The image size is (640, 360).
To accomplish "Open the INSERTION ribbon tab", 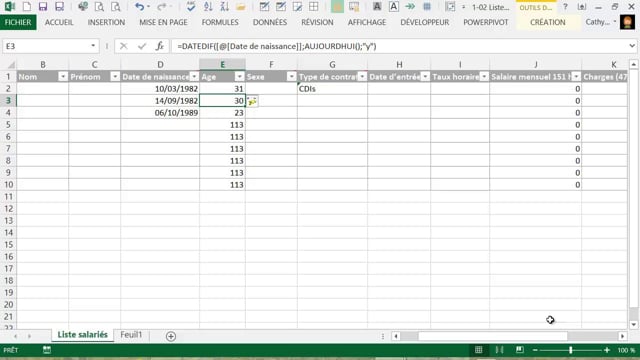I will click(x=106, y=22).
